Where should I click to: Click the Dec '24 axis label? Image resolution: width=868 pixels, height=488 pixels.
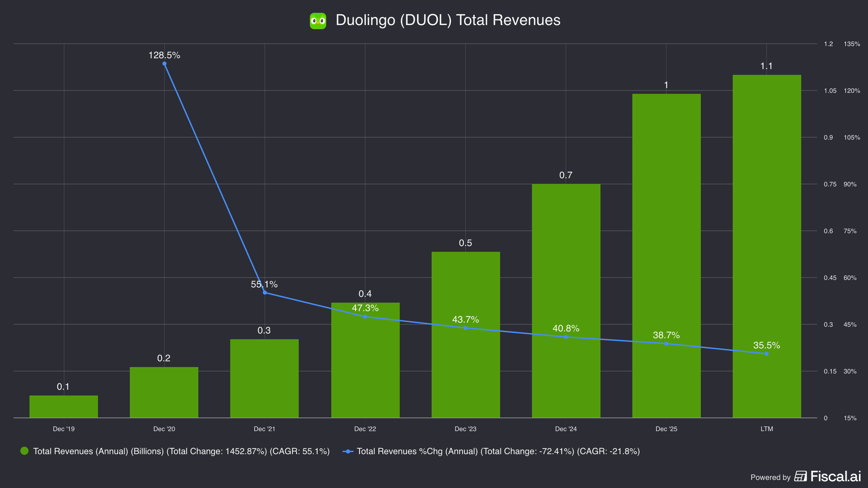click(566, 429)
